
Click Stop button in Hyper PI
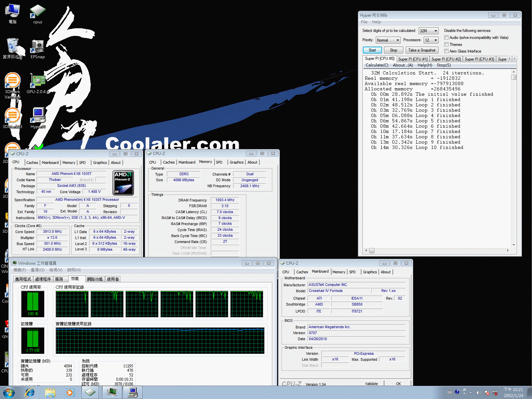click(393, 50)
